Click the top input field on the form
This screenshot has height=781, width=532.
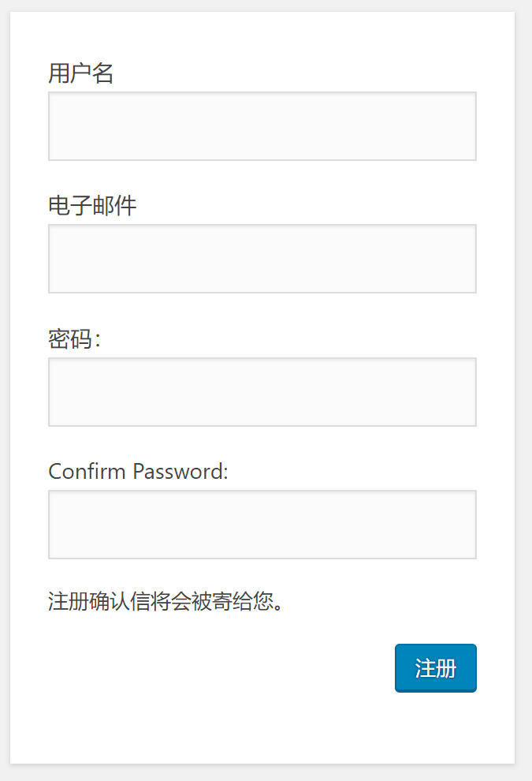pyautogui.click(x=262, y=125)
